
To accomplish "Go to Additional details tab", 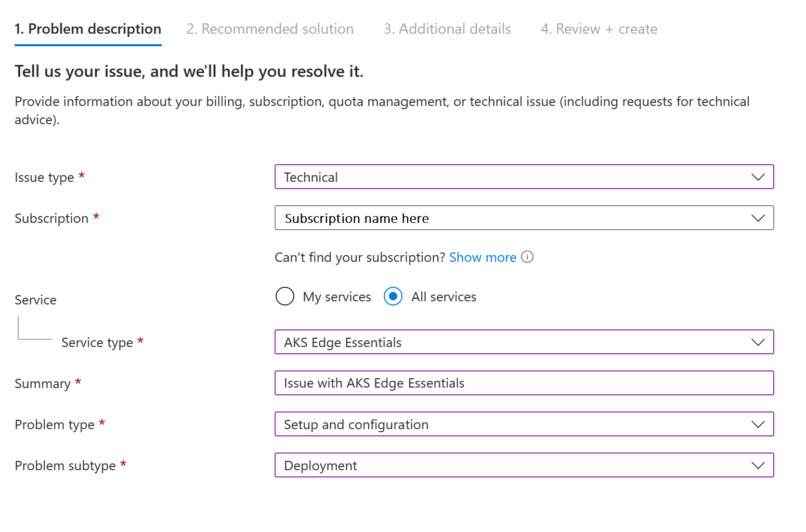I will [447, 29].
